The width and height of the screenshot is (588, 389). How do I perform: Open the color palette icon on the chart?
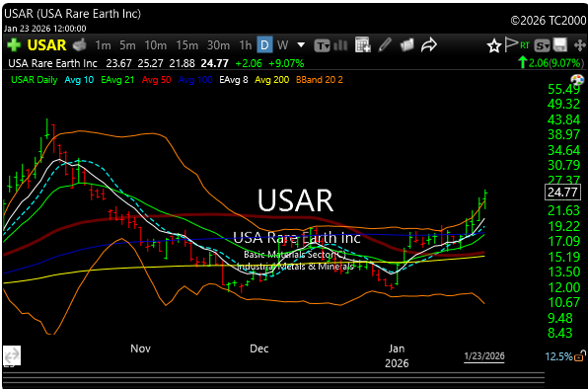pyautogui.click(x=577, y=80)
